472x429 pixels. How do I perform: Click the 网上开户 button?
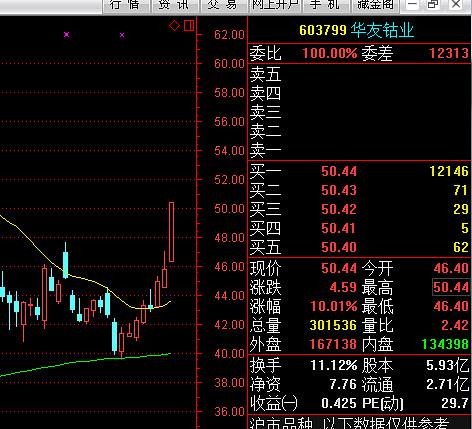point(274,5)
